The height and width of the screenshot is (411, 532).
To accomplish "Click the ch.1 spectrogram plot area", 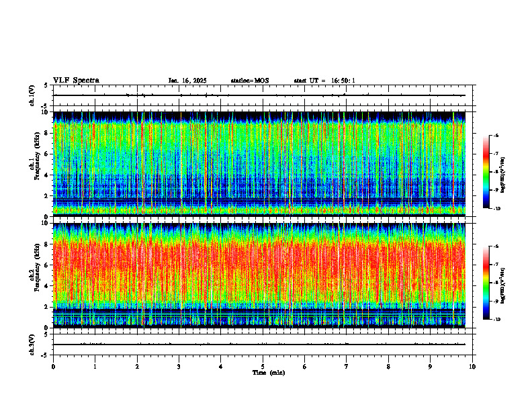I will pyautogui.click(x=259, y=164).
